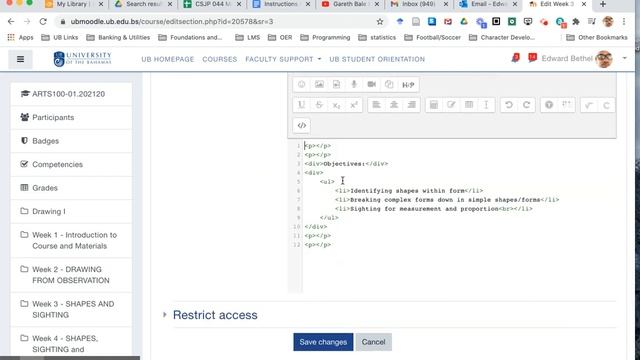640x360 pixels.
Task: Open Week 3 - Shapes and Sighting section
Action: (x=71, y=309)
